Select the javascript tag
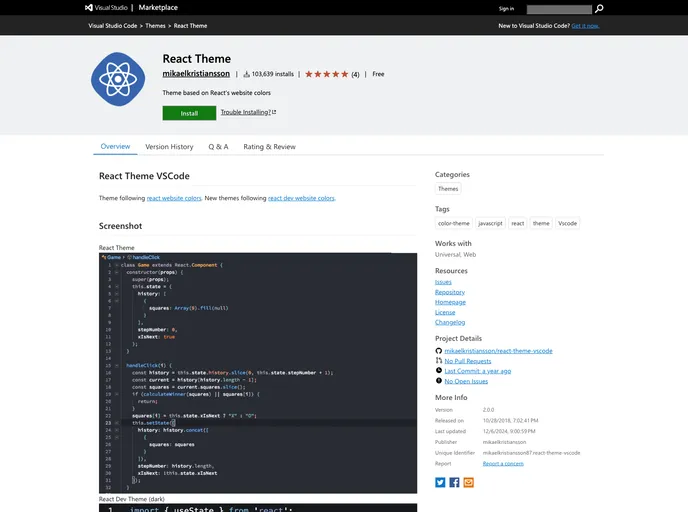The image size is (688, 512). (490, 224)
